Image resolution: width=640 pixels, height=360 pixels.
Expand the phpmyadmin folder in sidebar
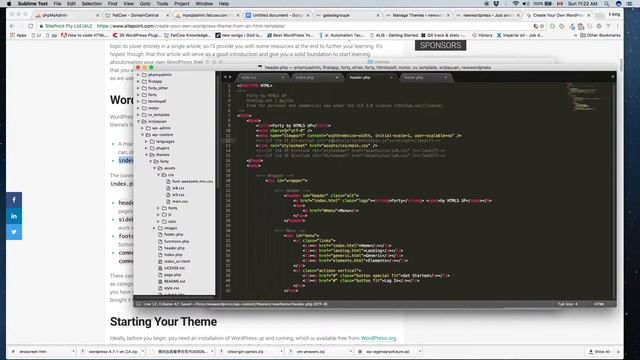tap(138, 75)
